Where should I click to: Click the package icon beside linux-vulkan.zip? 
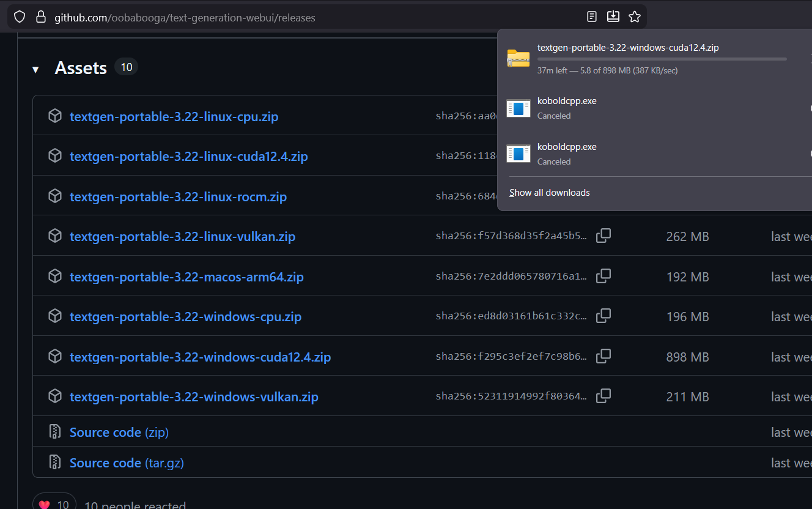pos(55,236)
